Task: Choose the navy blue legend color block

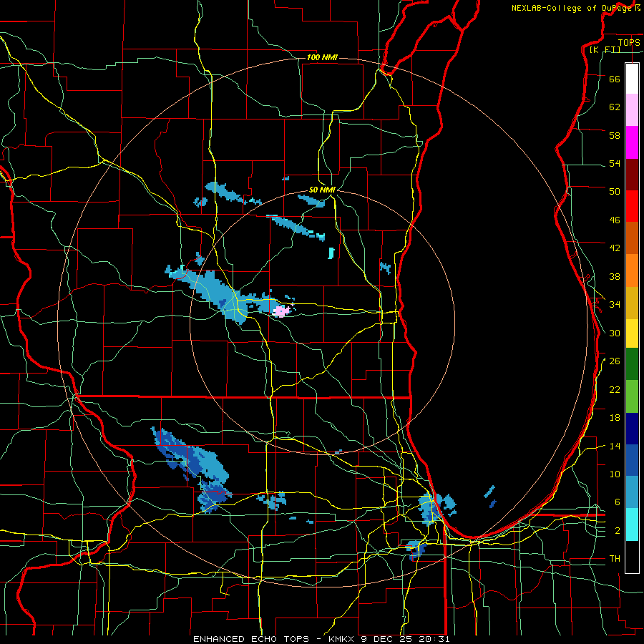Action: (632, 429)
